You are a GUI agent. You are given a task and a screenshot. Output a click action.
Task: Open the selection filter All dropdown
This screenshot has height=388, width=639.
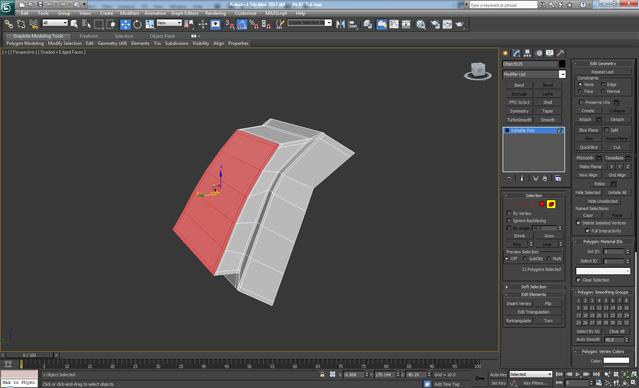pyautogui.click(x=55, y=23)
